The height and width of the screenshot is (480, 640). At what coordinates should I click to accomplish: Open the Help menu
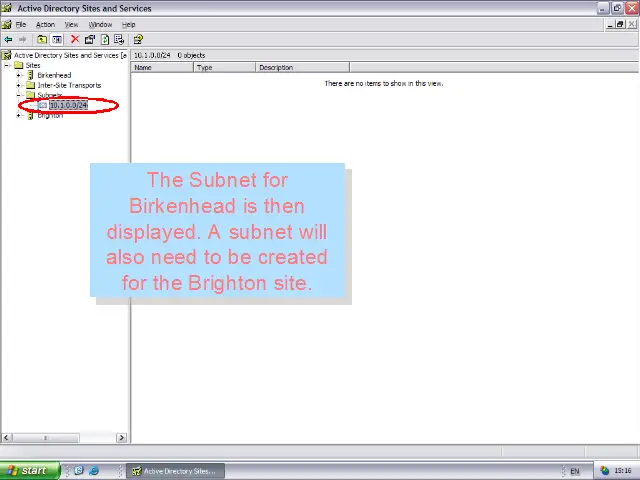click(129, 24)
